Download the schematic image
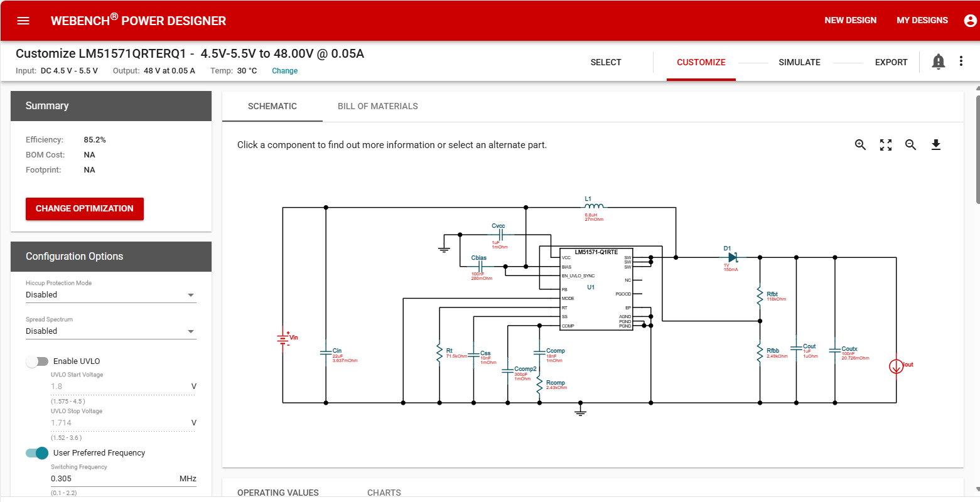 (x=936, y=145)
